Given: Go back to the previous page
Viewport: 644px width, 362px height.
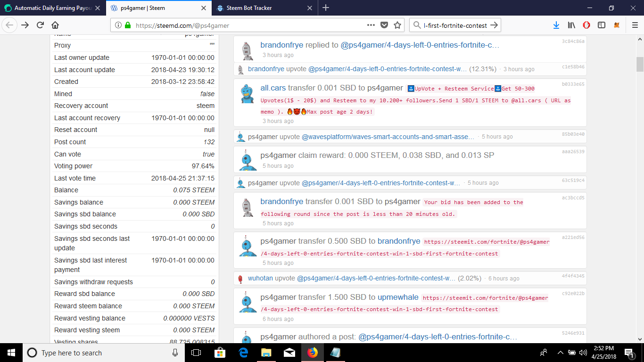Looking at the screenshot, I should point(10,25).
